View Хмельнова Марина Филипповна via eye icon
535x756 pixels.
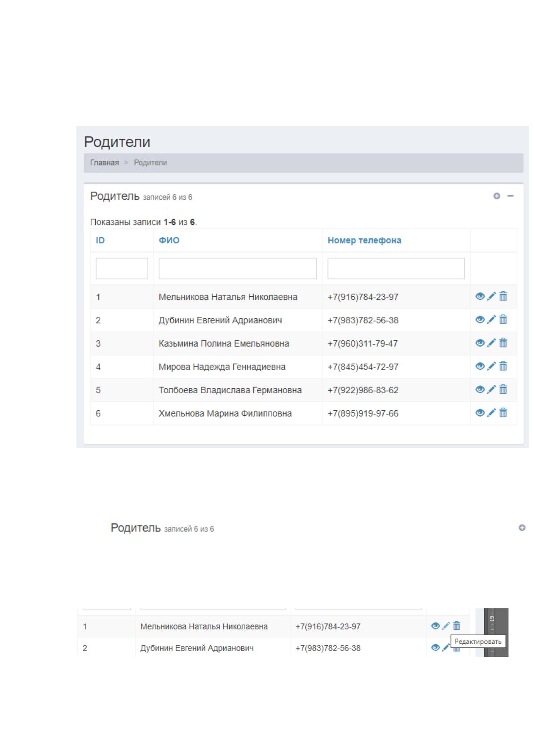coord(480,413)
